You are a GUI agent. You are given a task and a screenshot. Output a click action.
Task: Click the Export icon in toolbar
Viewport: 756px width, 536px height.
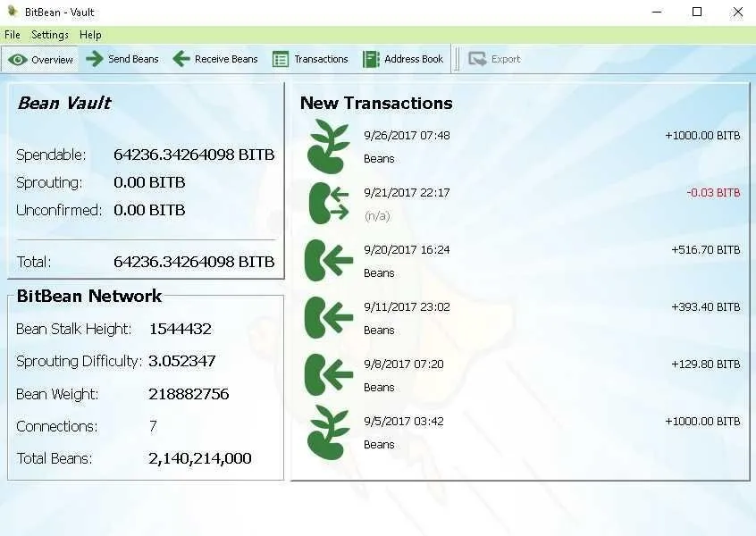(477, 59)
